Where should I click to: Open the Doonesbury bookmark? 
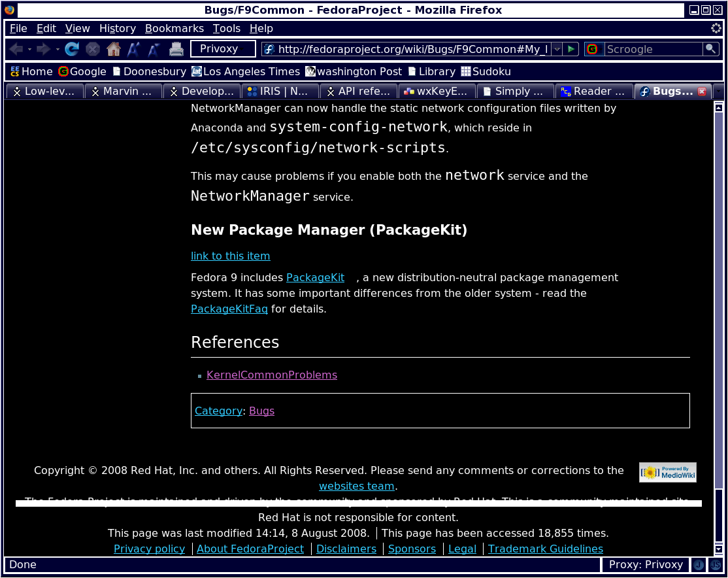click(x=149, y=71)
